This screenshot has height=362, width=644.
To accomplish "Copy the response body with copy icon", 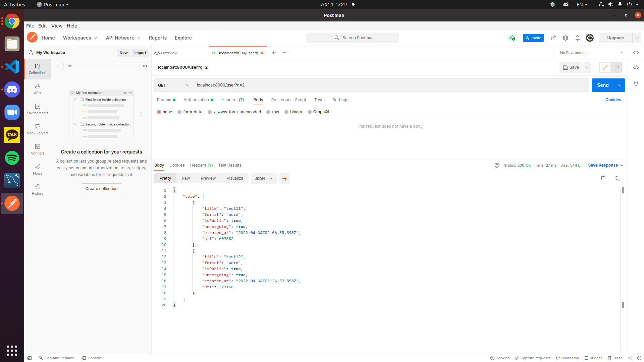I will coord(604,179).
